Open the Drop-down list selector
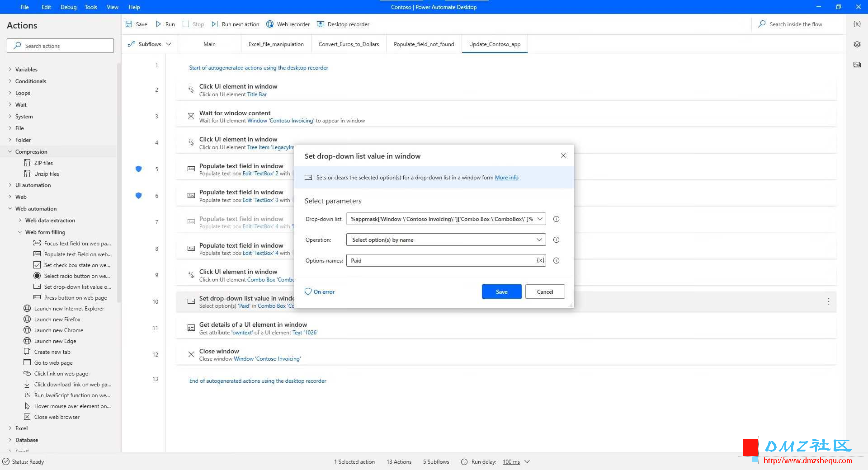 pyautogui.click(x=540, y=219)
